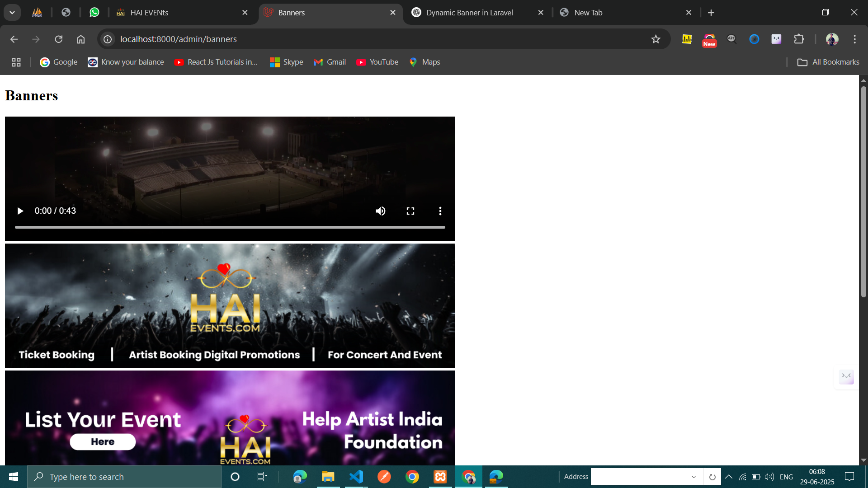Open the pinned WhatsApp tab
This screenshot has width=868, height=488.
pos(94,12)
